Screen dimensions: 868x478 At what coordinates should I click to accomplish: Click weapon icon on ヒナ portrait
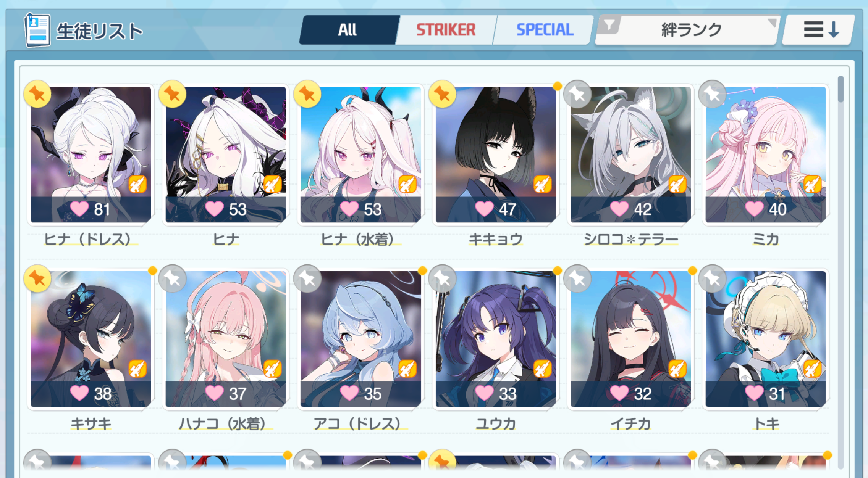click(272, 184)
